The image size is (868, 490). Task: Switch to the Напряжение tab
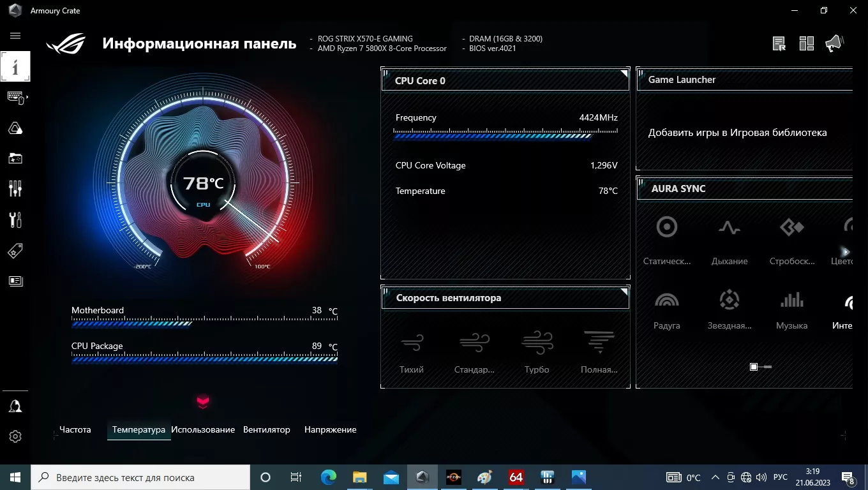(331, 430)
